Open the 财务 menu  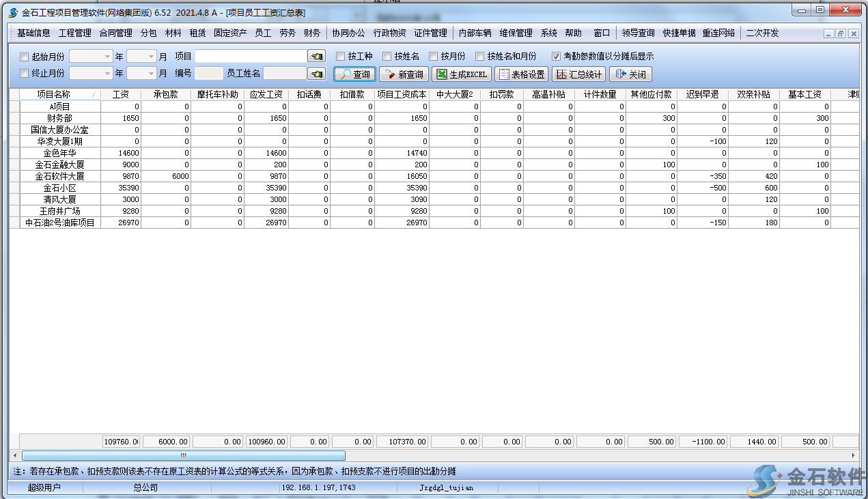pyautogui.click(x=312, y=33)
